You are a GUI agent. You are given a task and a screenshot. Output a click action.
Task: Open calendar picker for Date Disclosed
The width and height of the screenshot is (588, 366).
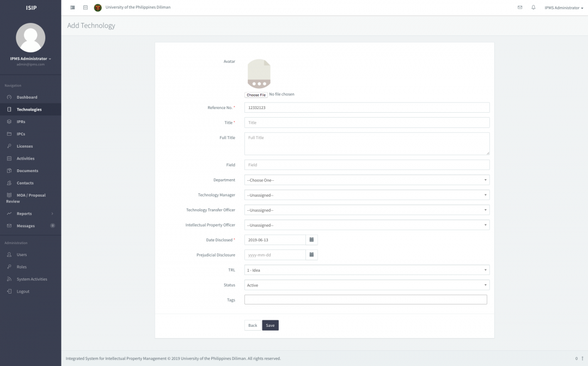point(311,240)
